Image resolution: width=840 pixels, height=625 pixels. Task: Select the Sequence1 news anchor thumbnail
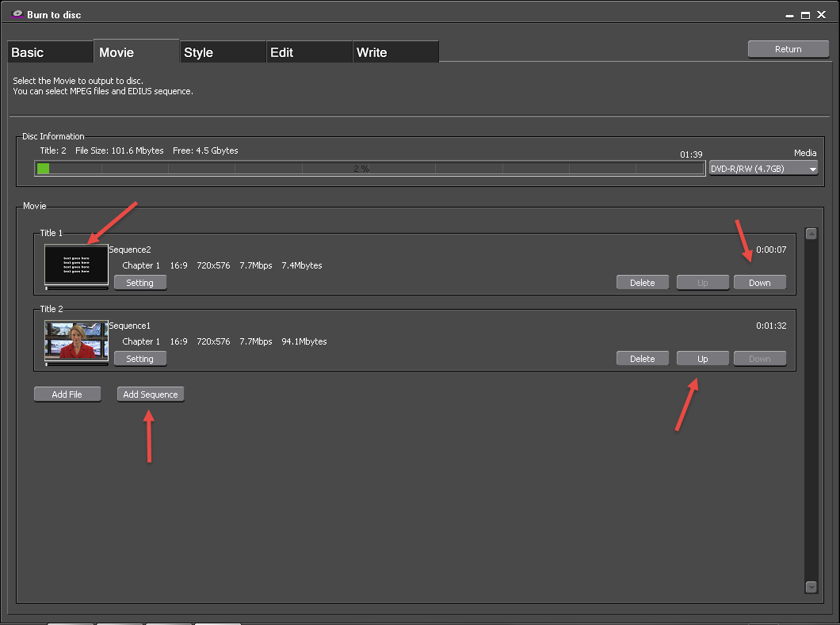(x=76, y=341)
